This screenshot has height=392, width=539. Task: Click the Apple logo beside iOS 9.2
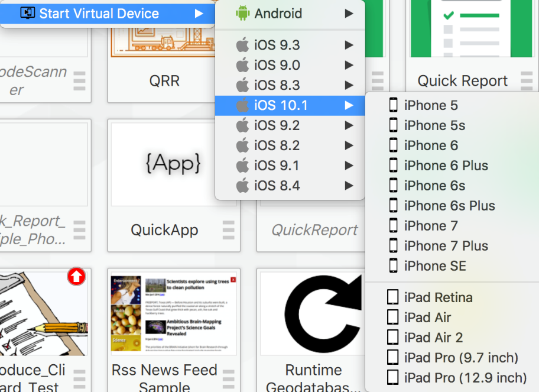click(x=243, y=125)
